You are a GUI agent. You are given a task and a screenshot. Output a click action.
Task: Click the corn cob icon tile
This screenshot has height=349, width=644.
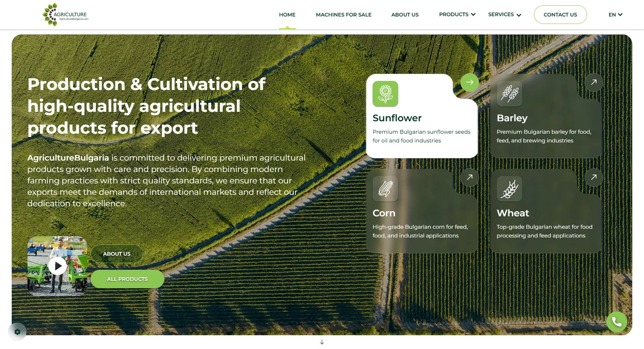385,189
